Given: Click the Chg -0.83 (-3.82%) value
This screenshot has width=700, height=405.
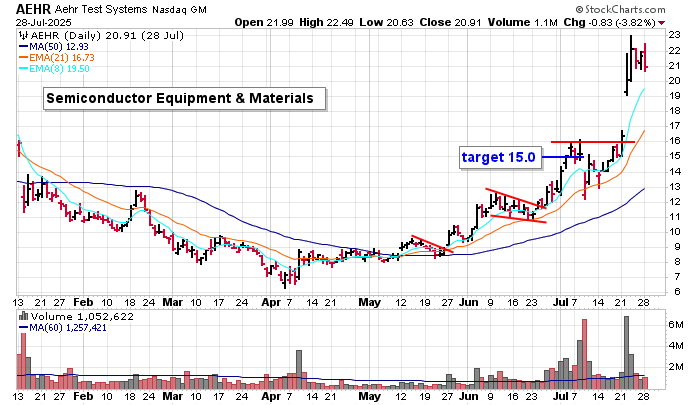Looking at the screenshot, I should 609,22.
